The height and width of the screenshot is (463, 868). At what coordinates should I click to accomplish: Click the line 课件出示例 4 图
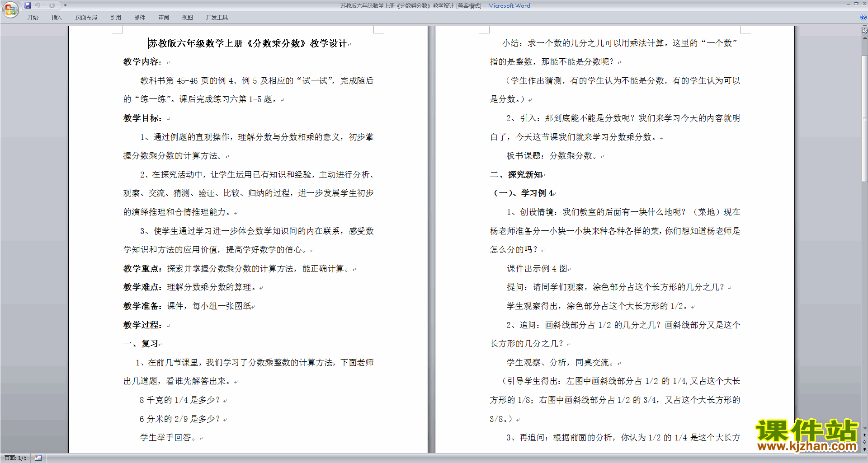tap(537, 269)
